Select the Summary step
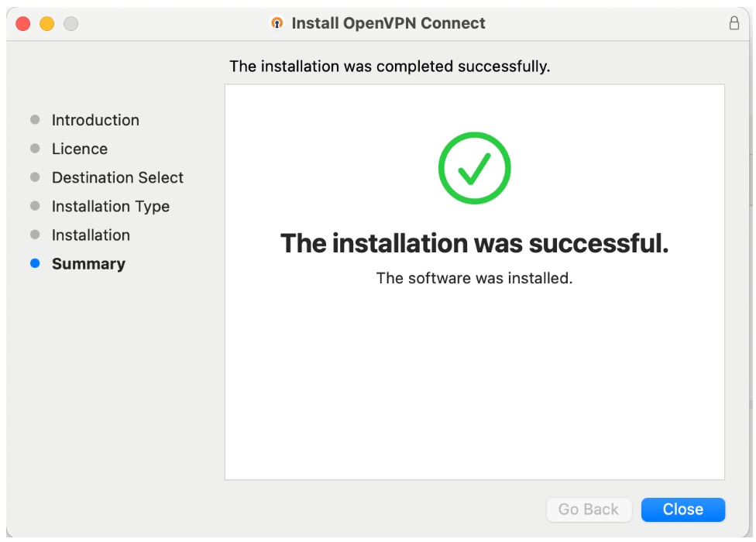The height and width of the screenshot is (542, 756). (x=88, y=264)
